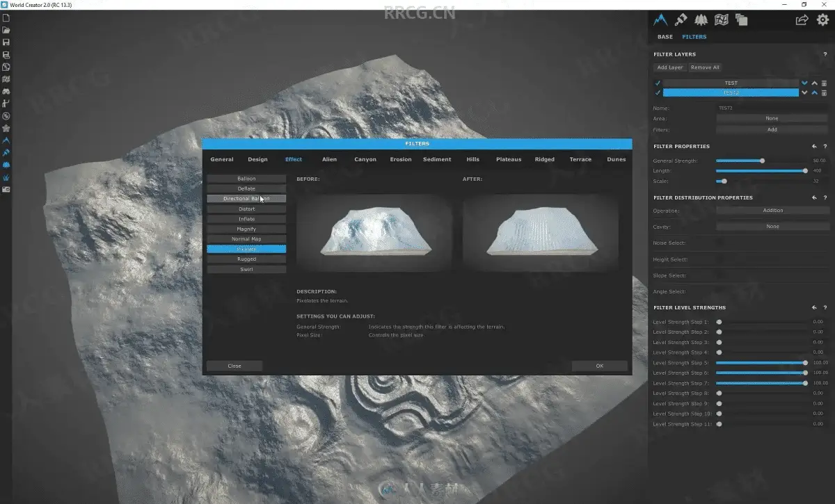
Task: Move the TEST layer up
Action: 815,83
